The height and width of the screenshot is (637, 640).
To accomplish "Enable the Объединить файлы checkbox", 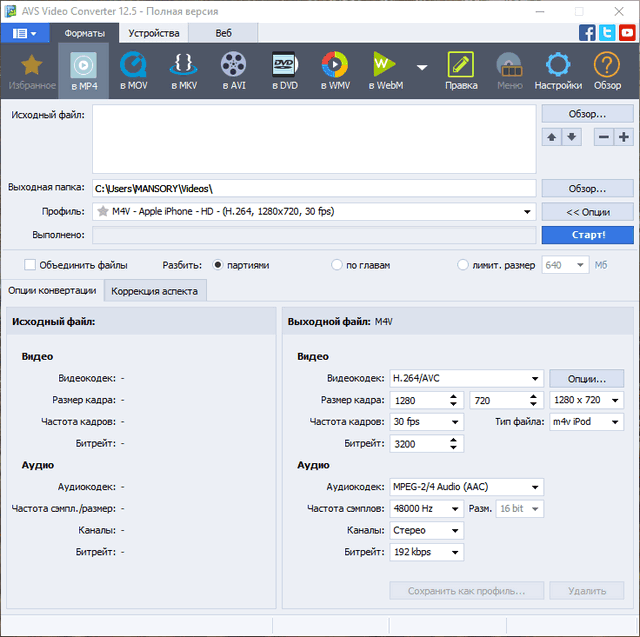I will [30, 265].
